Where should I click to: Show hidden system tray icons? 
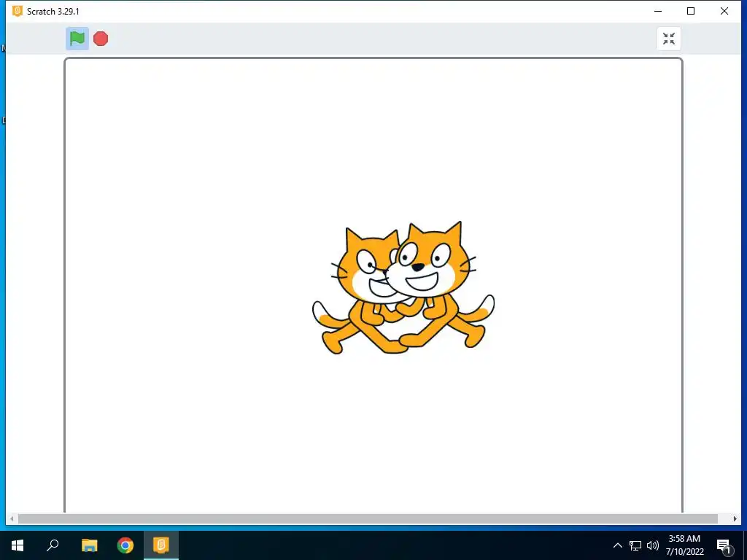tap(617, 545)
